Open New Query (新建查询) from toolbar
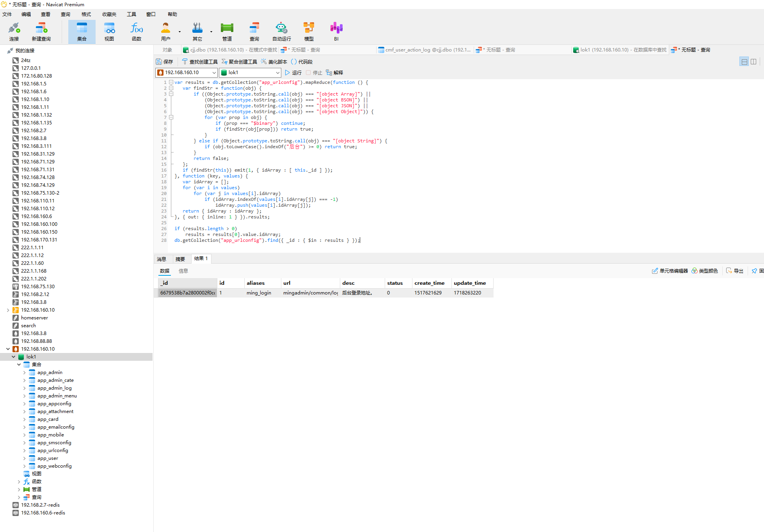 [x=41, y=32]
